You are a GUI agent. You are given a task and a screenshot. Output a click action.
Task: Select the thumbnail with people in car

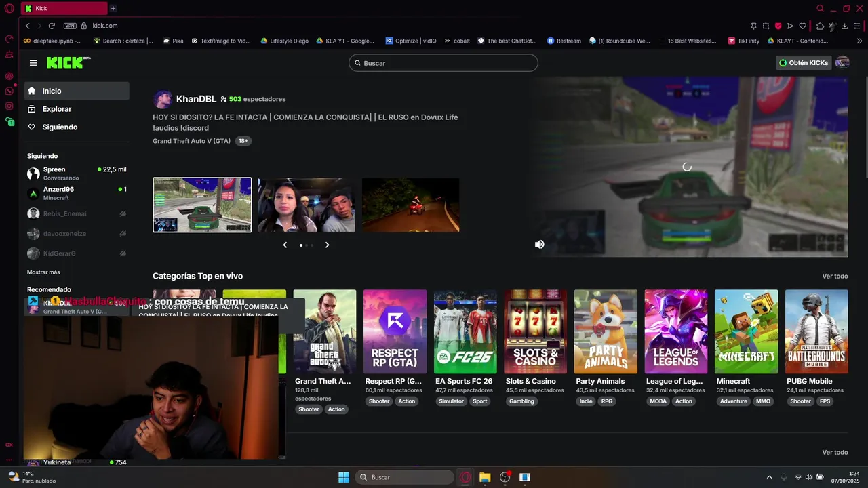(x=306, y=205)
